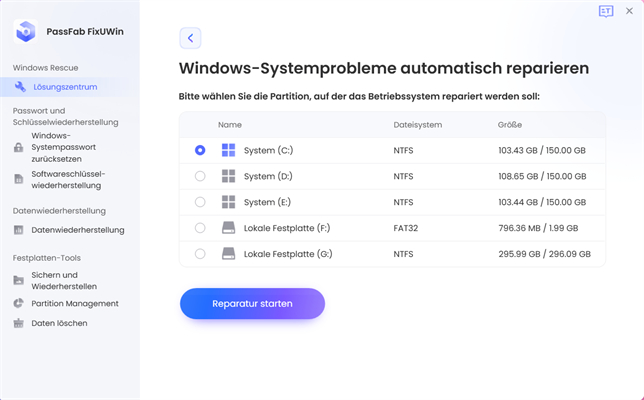Click the wrench icon beside Lösungszentrum
The height and width of the screenshot is (400, 644).
tap(20, 87)
